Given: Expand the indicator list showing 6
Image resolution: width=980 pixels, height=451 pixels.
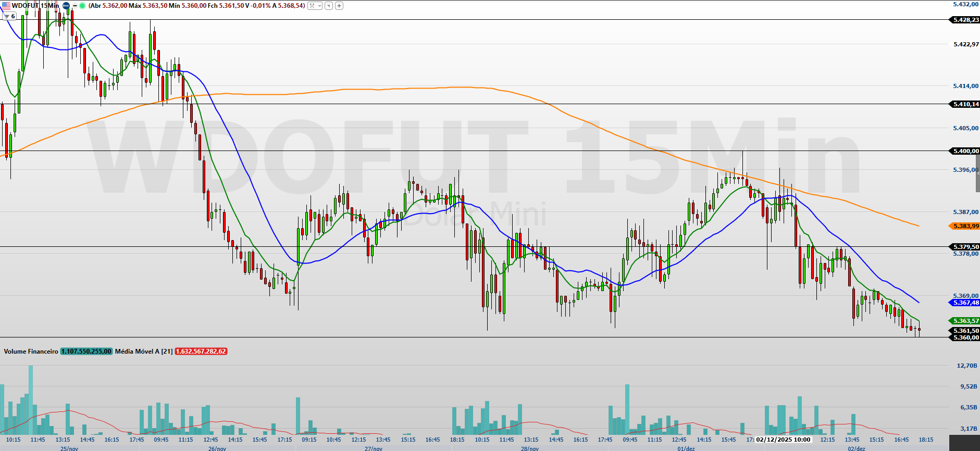Looking at the screenshot, I should 9,16.
